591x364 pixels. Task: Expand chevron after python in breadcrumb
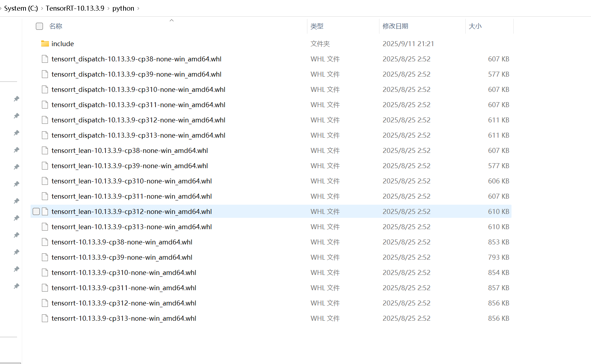click(138, 9)
